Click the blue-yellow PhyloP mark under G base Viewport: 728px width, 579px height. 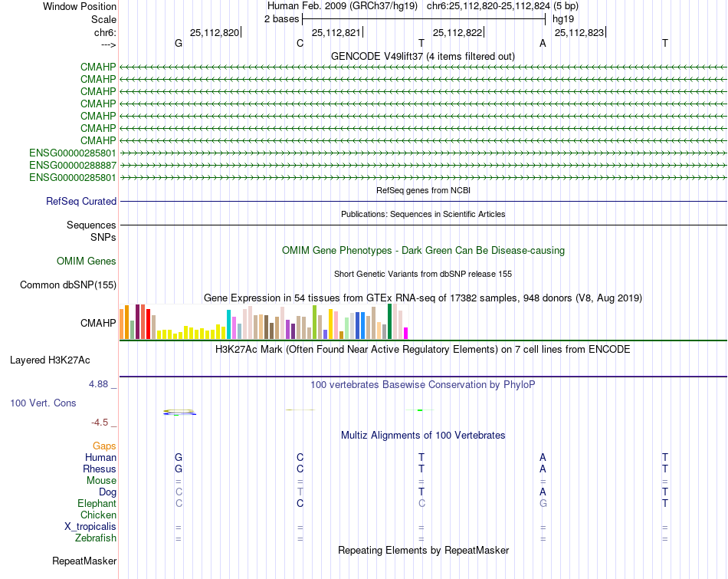[179, 412]
